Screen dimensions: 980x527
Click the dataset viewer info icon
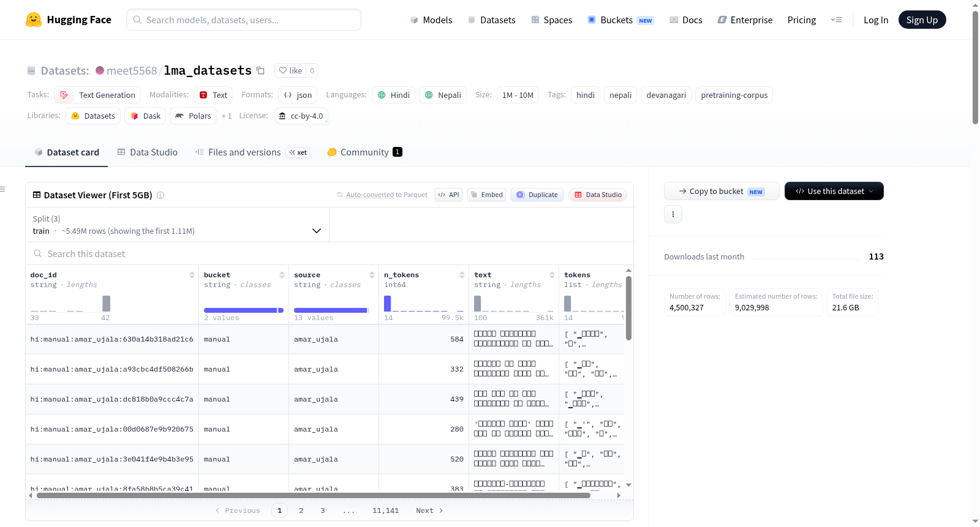coord(160,195)
